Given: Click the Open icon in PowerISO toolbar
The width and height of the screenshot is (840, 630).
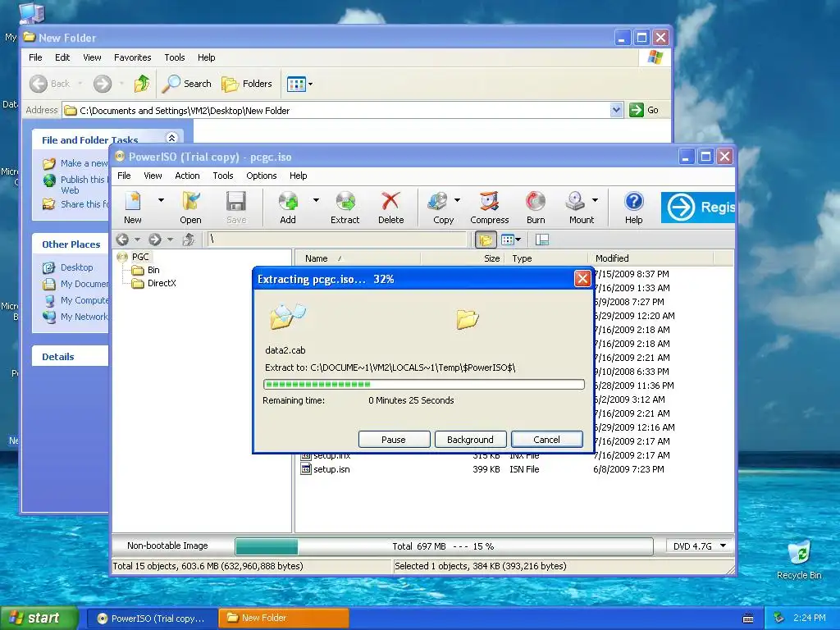Looking at the screenshot, I should (190, 202).
